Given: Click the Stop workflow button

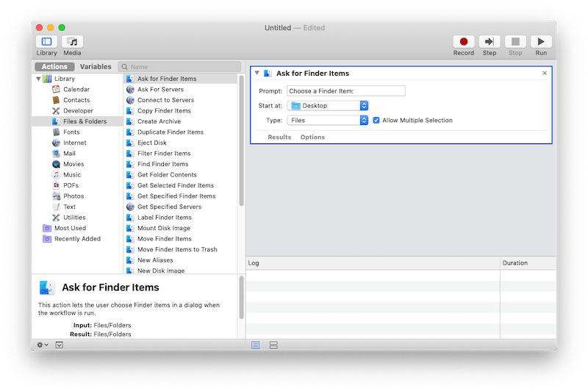Looking at the screenshot, I should 515,42.
